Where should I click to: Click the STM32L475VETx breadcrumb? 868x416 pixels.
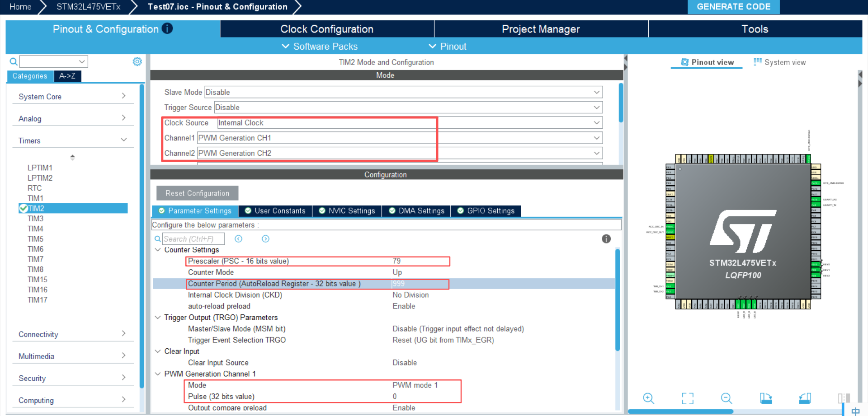[88, 7]
